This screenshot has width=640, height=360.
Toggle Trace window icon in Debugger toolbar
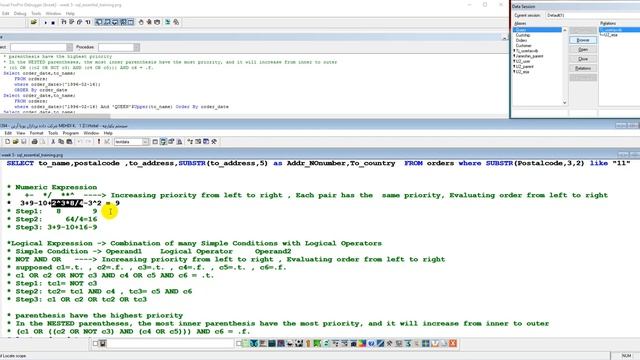coord(99,22)
